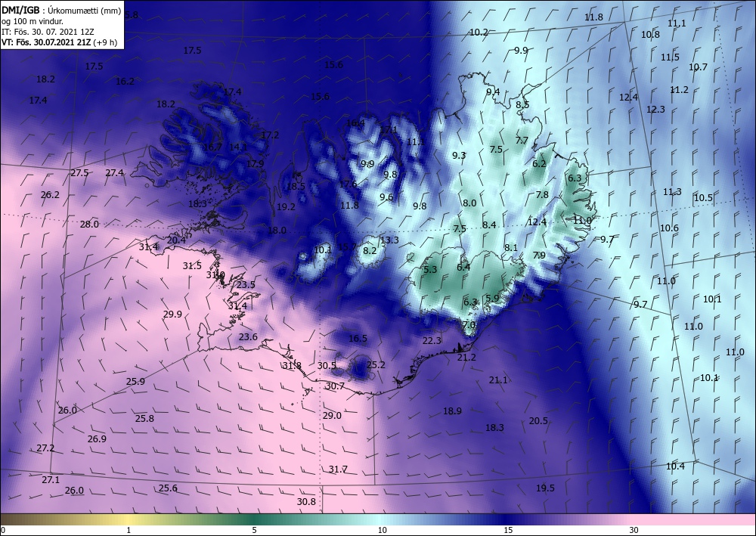
Task: Click the 'IT: Fös. 30. 07. 2021 12Z' line
Action: tap(48, 32)
